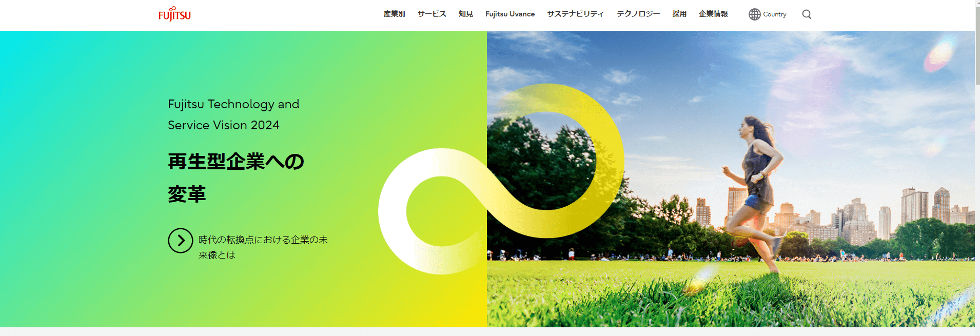Select テクノロジー in the navigation bar

(x=638, y=14)
